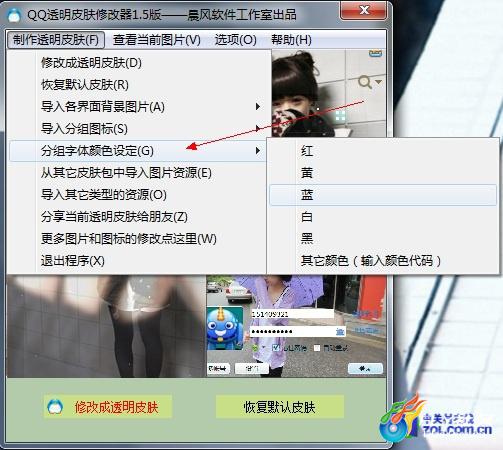Pick 红 font color option
Image resolution: width=503 pixels, height=450 pixels.
point(383,151)
